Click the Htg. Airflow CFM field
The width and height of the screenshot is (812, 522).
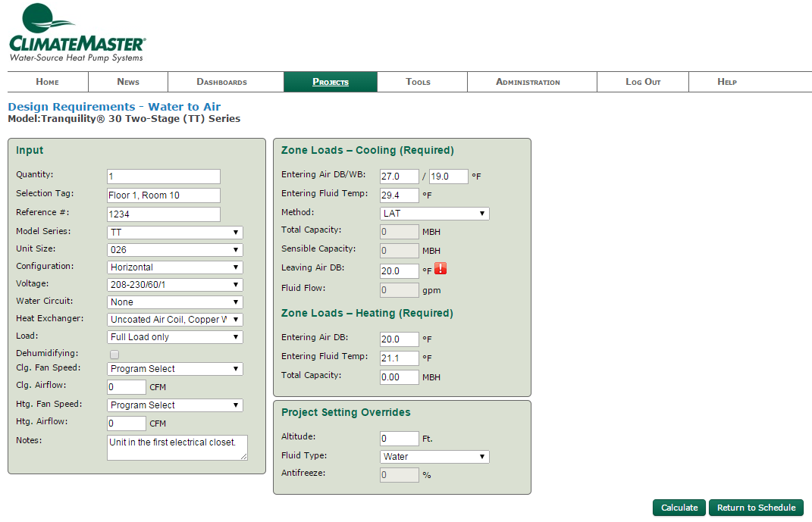tap(127, 424)
